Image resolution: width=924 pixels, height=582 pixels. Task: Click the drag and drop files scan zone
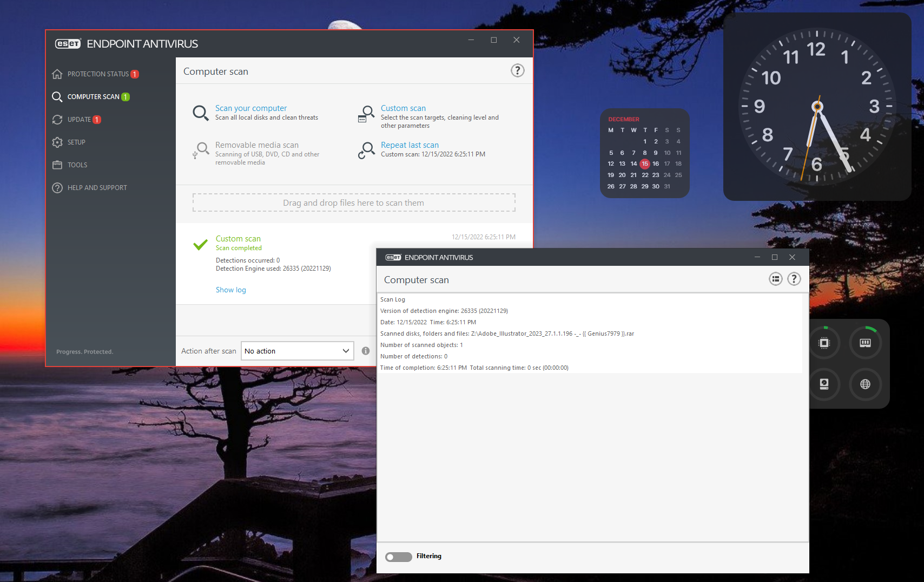coord(354,202)
